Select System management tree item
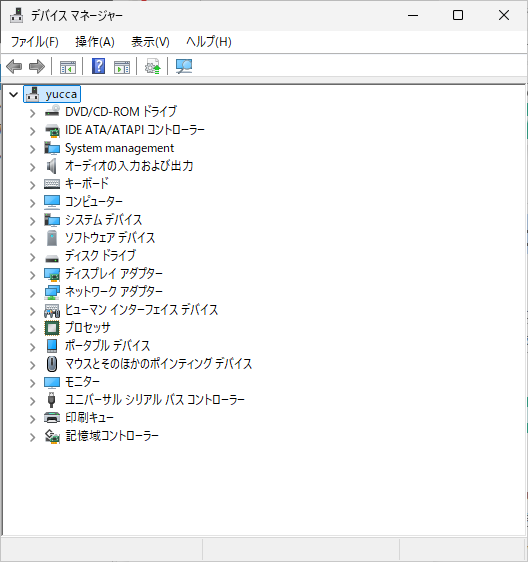Viewport: 528px width, 562px height. pos(119,148)
